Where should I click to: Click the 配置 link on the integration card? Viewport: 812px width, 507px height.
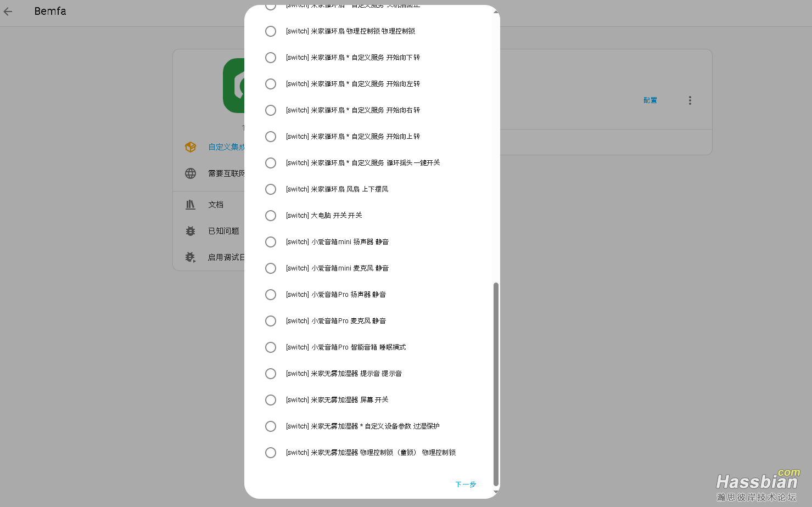pos(650,100)
